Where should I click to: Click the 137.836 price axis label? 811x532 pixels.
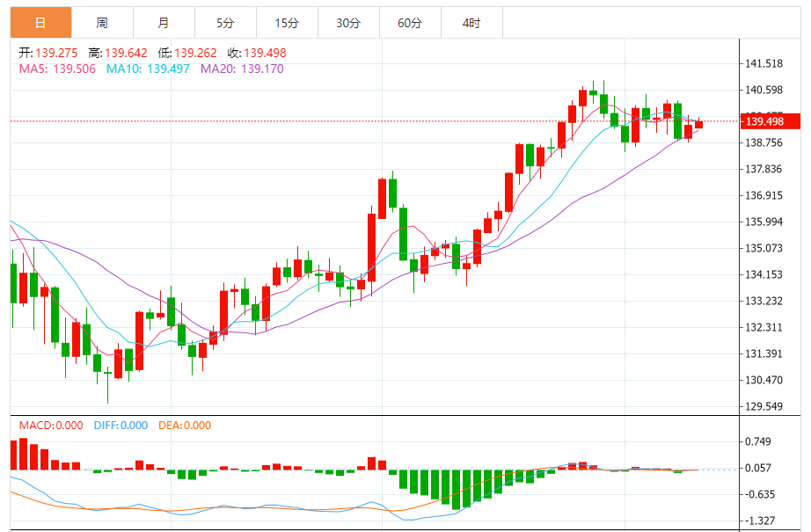coord(764,169)
